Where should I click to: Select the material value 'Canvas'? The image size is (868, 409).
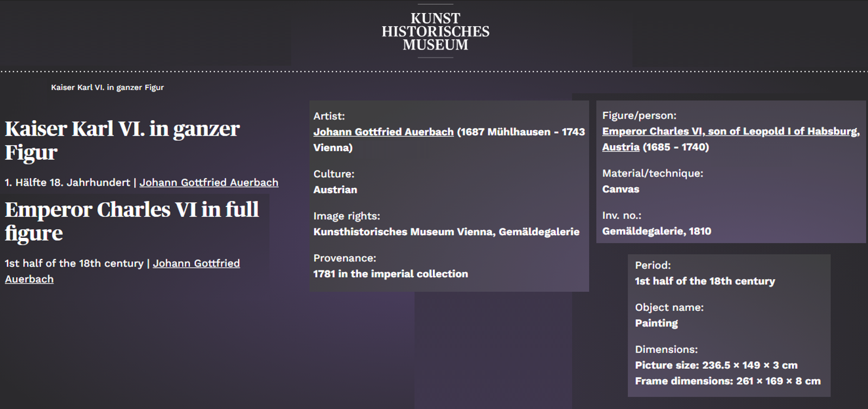click(x=620, y=189)
